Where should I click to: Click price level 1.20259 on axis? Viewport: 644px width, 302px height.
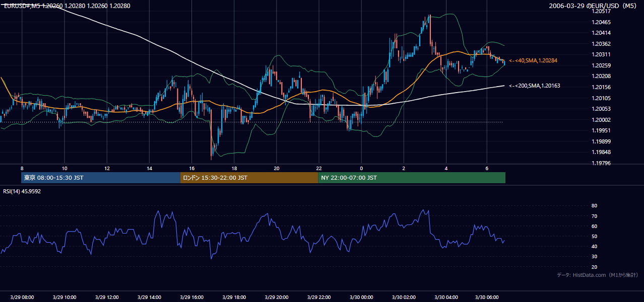602,65
